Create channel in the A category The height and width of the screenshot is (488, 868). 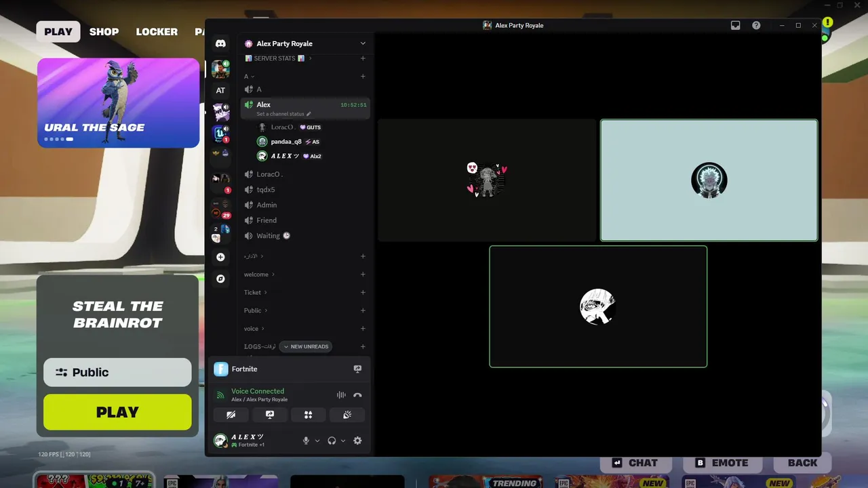tap(363, 77)
